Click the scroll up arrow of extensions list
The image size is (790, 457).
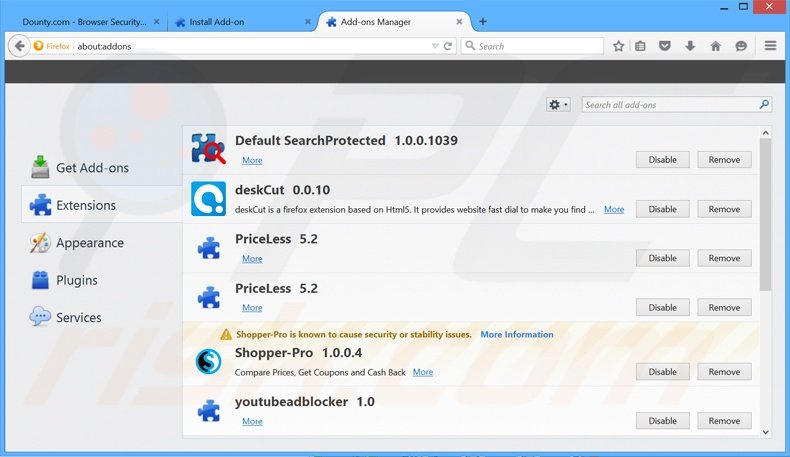(x=765, y=133)
